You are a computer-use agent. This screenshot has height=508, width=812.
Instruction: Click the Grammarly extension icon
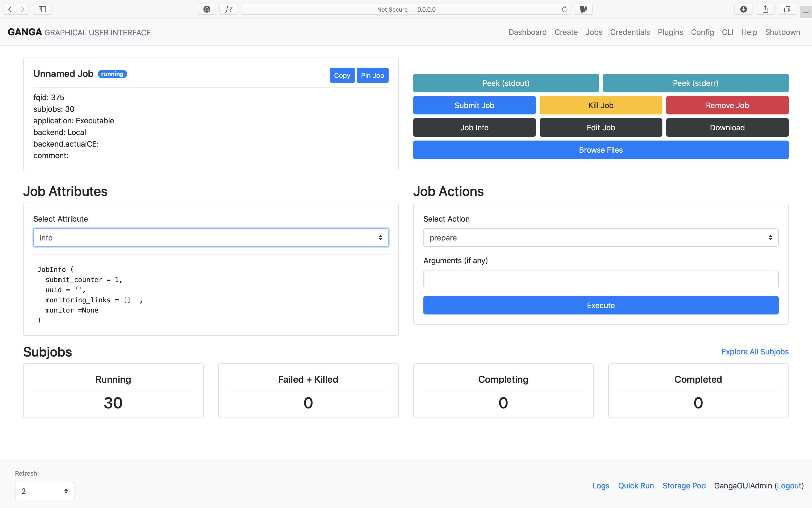[207, 9]
